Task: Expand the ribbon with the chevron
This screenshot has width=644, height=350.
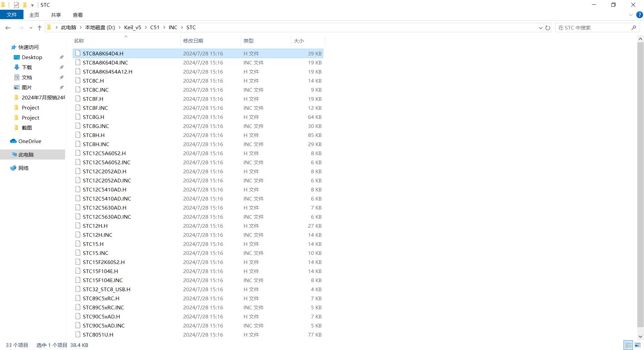Action: click(631, 15)
